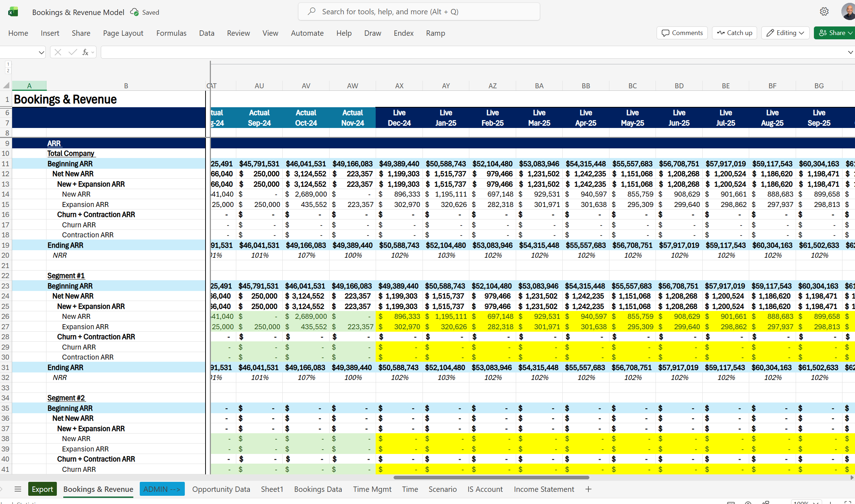The height and width of the screenshot is (504, 855).
Task: Expand outline to level 2
Action: pos(8,71)
